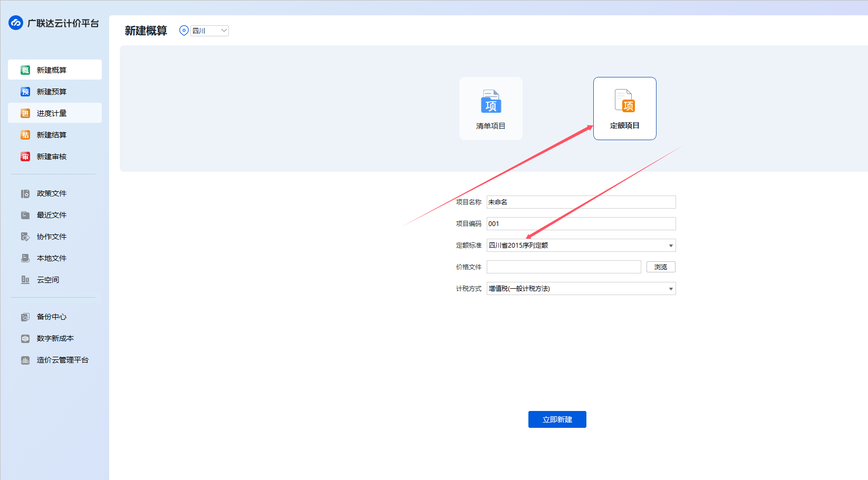868x480 pixels.
Task: Open 新建结算 from the sidebar menu
Action: click(x=55, y=134)
